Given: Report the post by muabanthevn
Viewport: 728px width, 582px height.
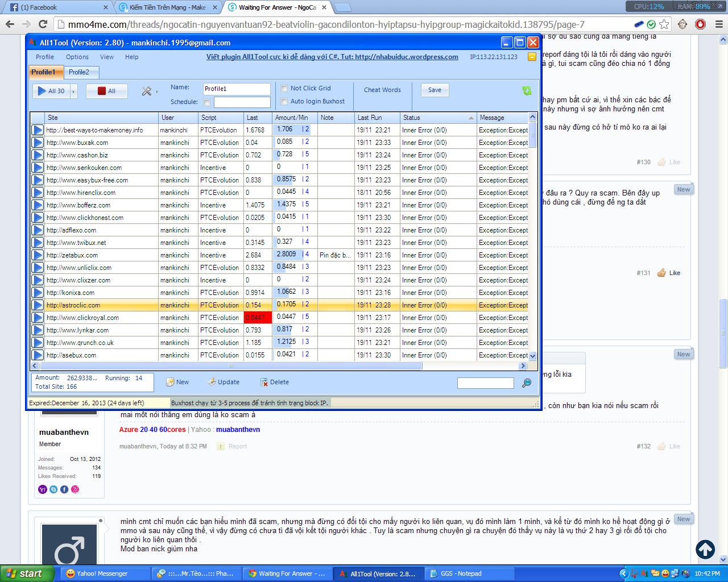Looking at the screenshot, I should [233, 446].
